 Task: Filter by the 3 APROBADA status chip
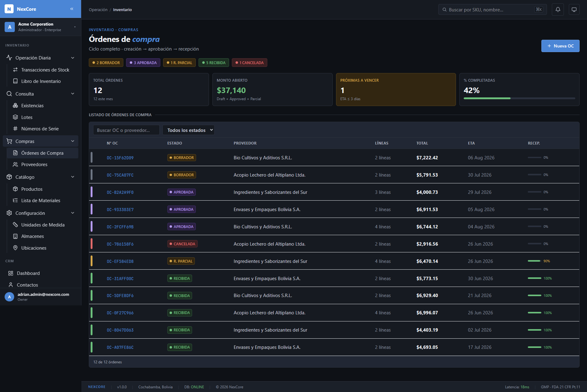pyautogui.click(x=143, y=63)
